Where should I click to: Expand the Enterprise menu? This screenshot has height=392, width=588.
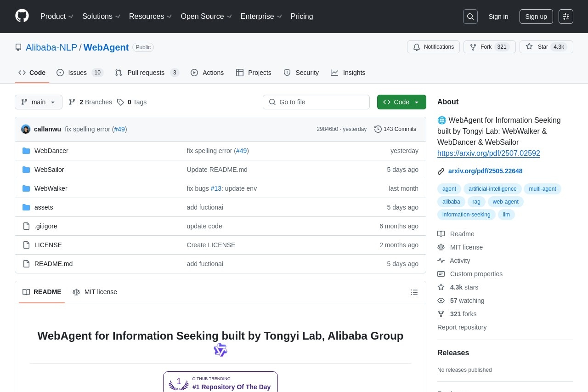[x=261, y=17]
